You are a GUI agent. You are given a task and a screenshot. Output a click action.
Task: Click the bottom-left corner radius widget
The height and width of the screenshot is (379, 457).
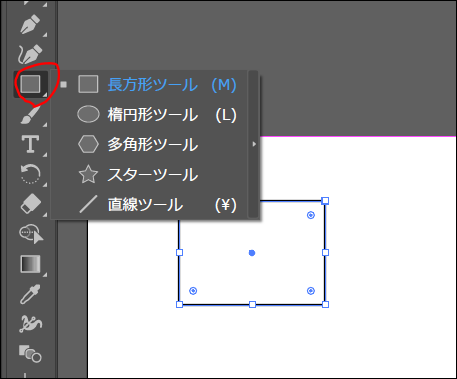[193, 291]
